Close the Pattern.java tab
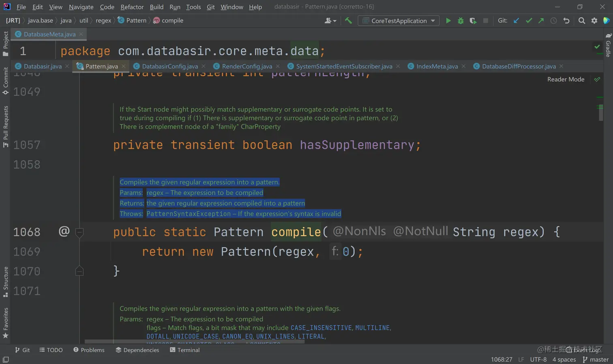This screenshot has height=364, width=613. tap(124, 66)
